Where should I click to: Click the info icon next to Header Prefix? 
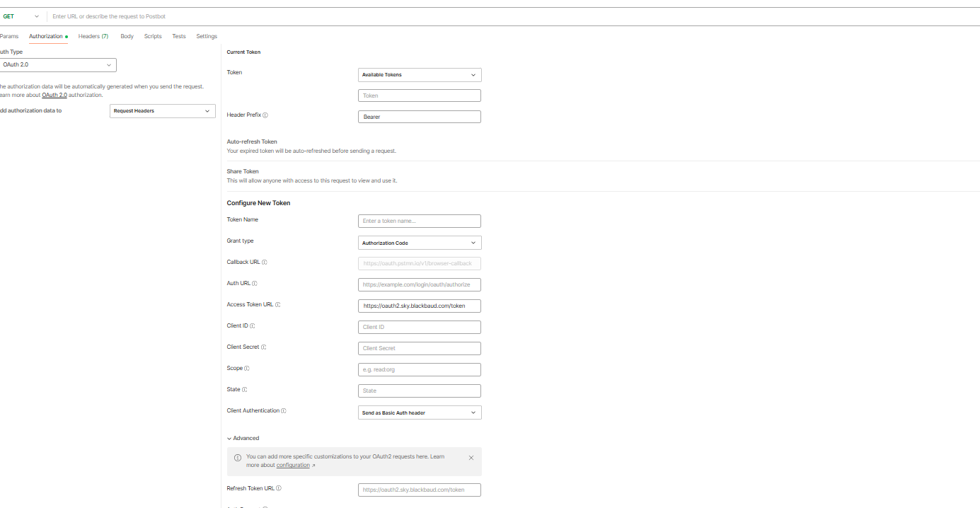coord(265,115)
